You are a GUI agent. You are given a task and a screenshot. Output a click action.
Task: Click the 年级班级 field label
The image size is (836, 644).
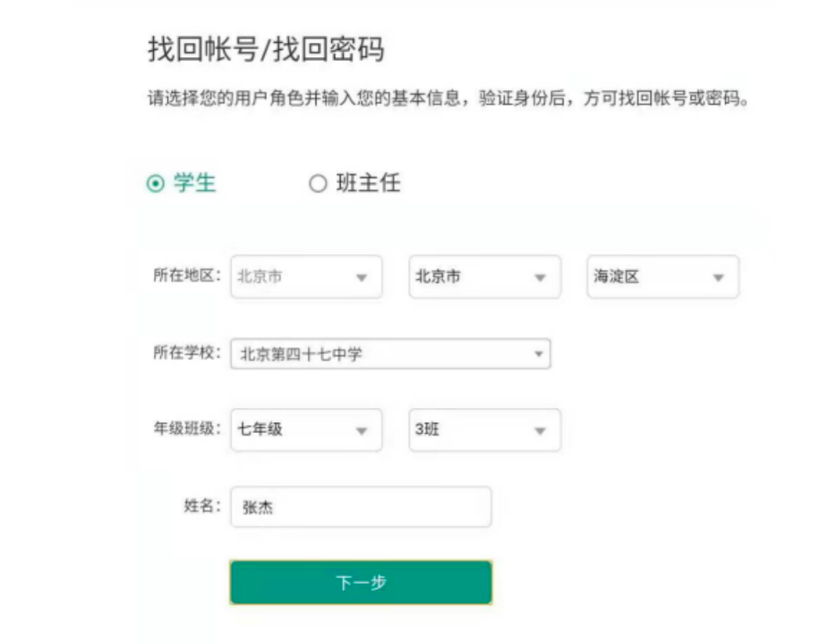(186, 428)
